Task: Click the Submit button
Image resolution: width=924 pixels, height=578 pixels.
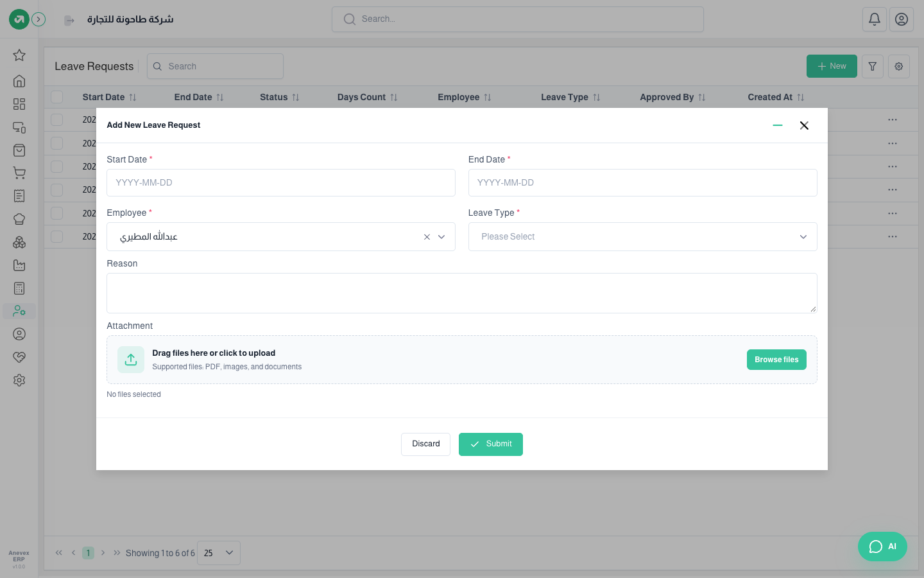Action: [491, 444]
